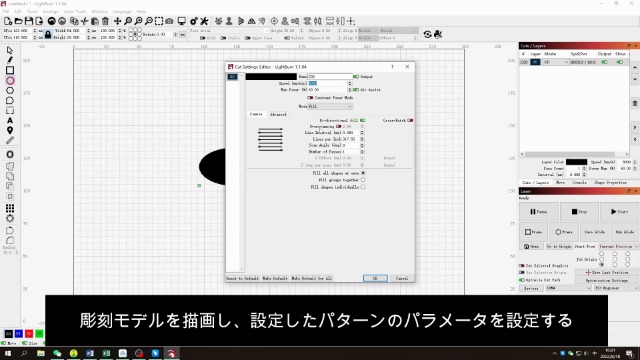Click the Stop button in Laser panel
Image resolution: width=640 pixels, height=360 pixels.
point(579,212)
